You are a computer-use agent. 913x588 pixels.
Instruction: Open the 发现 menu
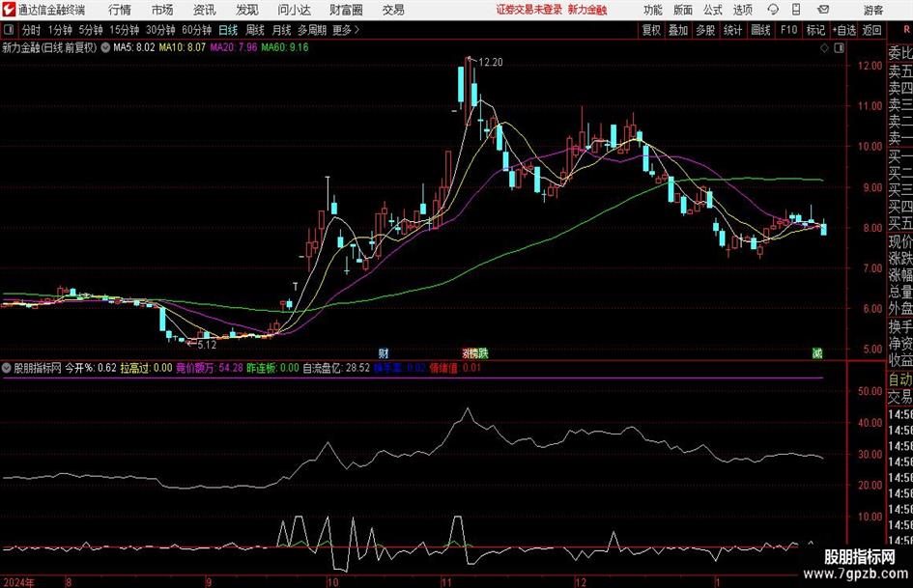[247, 10]
